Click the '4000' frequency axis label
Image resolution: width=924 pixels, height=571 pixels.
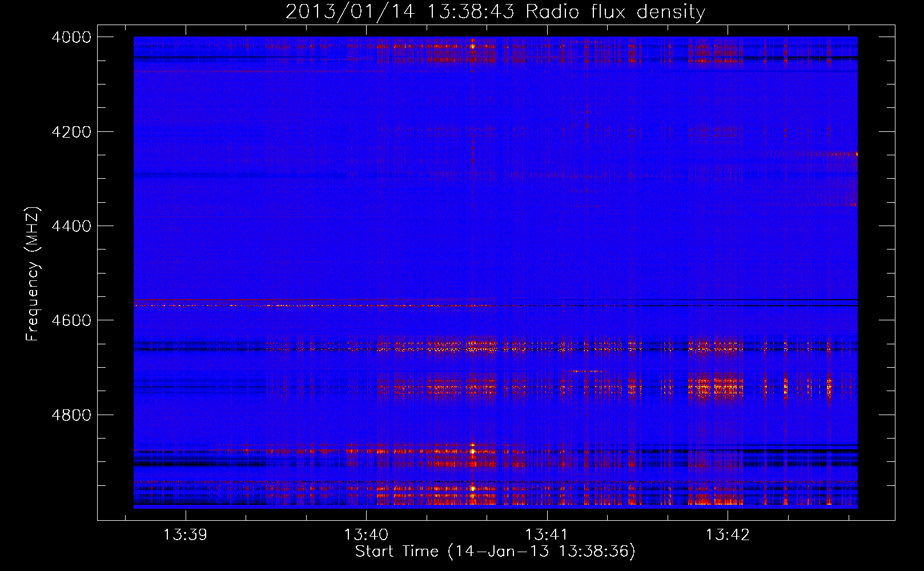pos(71,37)
